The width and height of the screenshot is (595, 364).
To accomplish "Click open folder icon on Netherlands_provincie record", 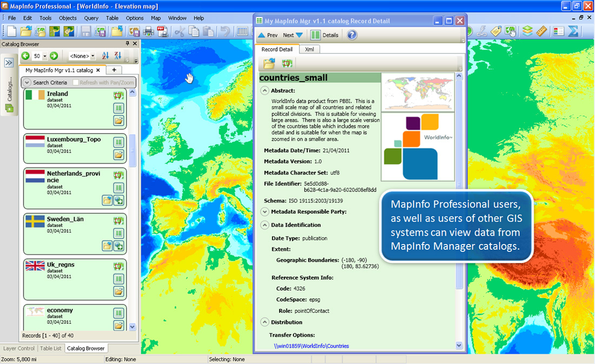I will coord(108,201).
